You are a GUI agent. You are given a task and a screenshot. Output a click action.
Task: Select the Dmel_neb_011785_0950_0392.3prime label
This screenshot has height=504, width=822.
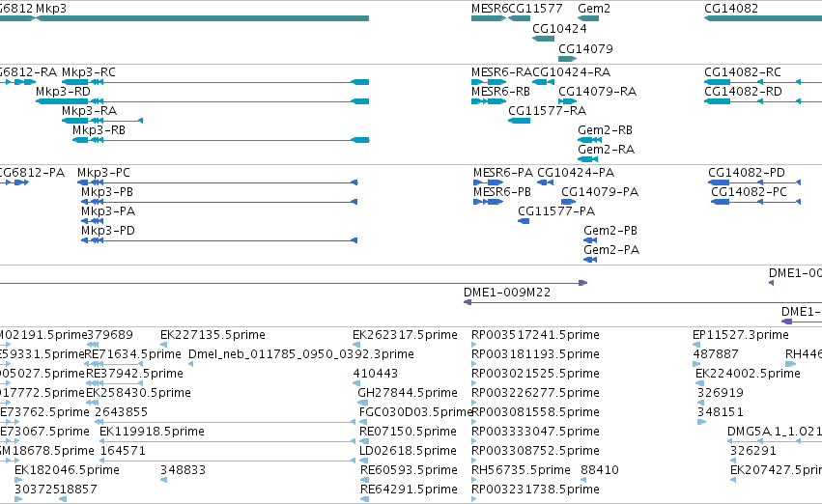(301, 354)
